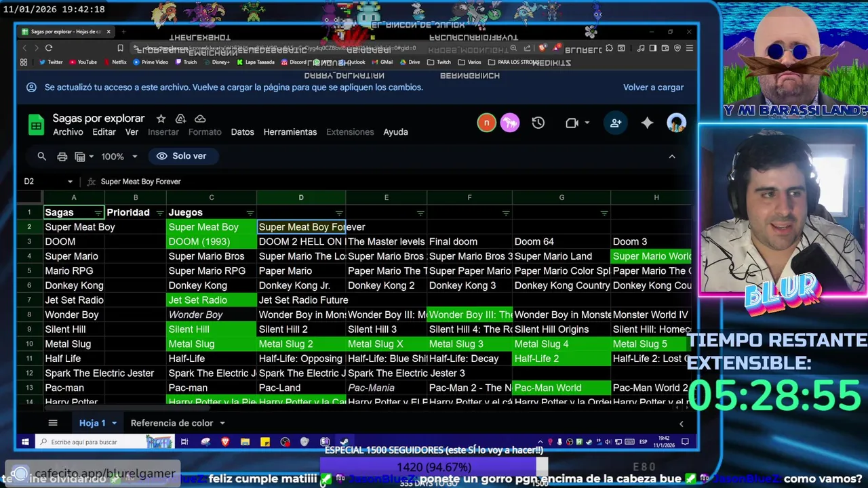Open the Twitch bookmarks folder

[439, 62]
